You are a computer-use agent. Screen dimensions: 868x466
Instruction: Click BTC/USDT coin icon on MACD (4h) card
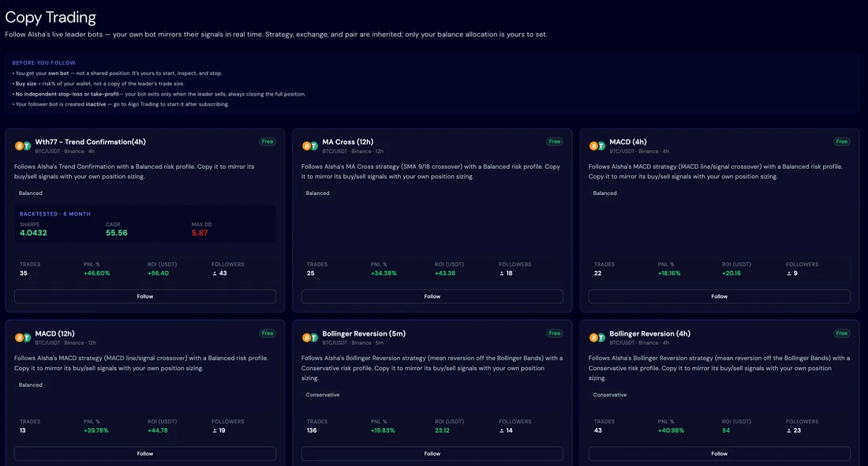597,146
